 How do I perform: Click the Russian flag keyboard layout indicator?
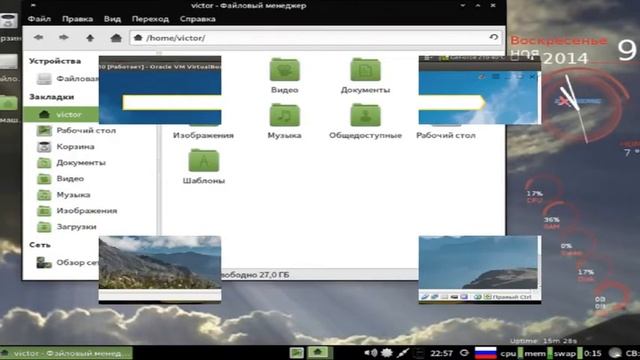coord(485,353)
